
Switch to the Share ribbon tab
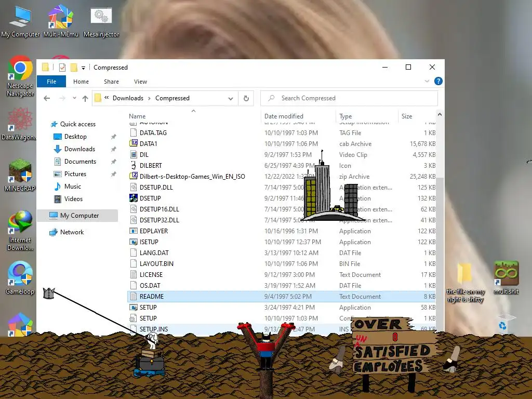click(x=111, y=82)
